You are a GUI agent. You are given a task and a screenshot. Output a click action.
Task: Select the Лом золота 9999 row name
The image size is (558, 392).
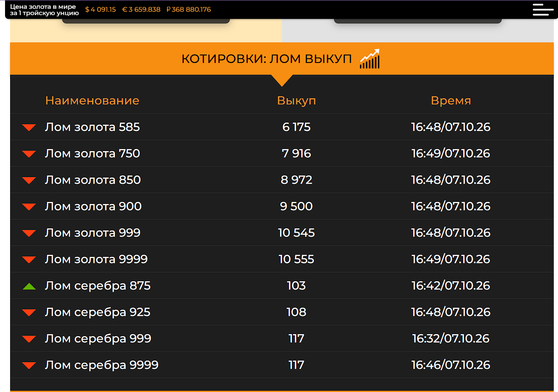tap(96, 259)
